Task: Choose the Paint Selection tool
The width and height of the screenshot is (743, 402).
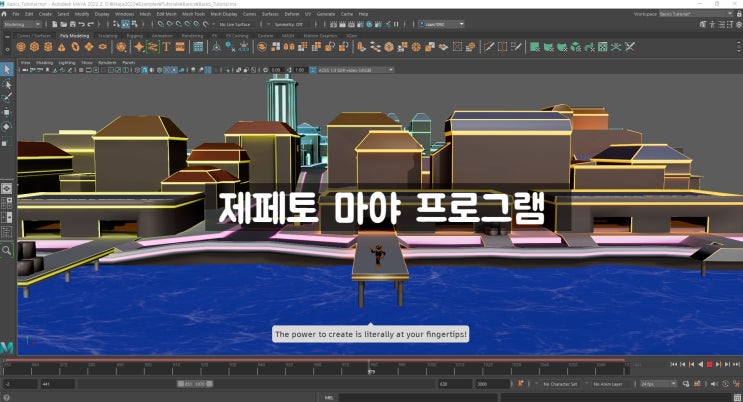Action: pyautogui.click(x=7, y=98)
